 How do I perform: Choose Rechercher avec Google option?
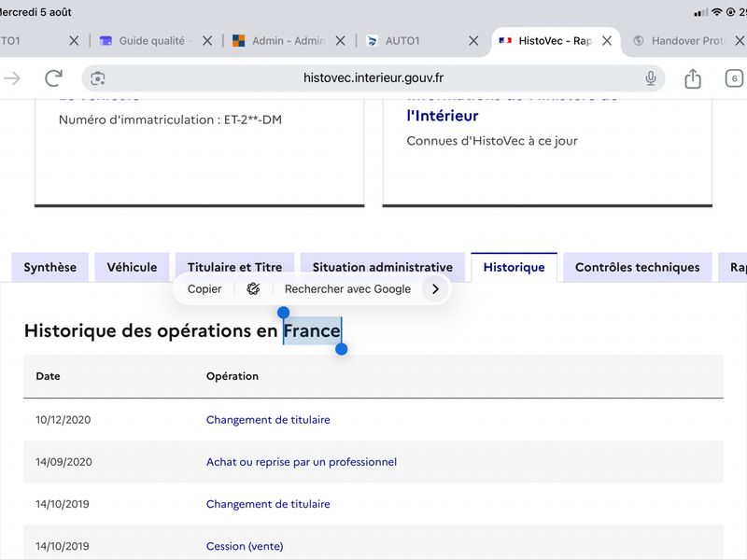pos(347,289)
